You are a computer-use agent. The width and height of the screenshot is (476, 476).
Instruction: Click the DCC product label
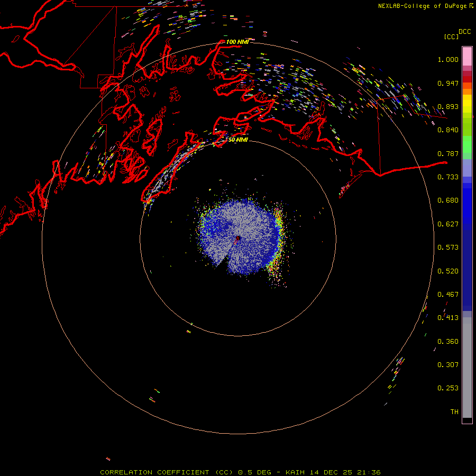pos(464,32)
